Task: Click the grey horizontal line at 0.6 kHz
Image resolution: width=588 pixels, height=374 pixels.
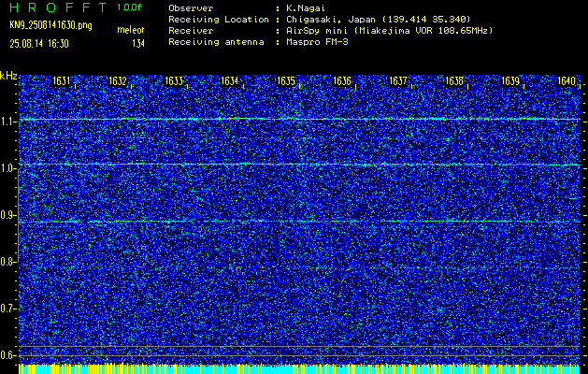Action: coord(300,355)
